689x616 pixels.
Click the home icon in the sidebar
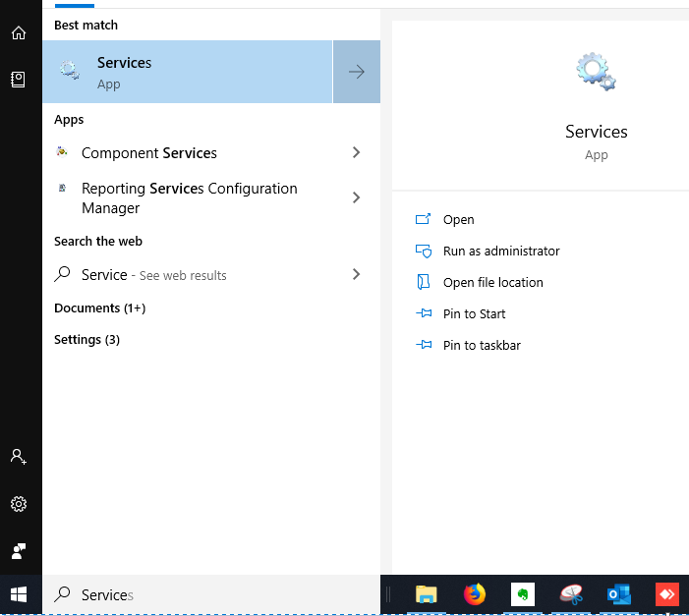[x=19, y=32]
